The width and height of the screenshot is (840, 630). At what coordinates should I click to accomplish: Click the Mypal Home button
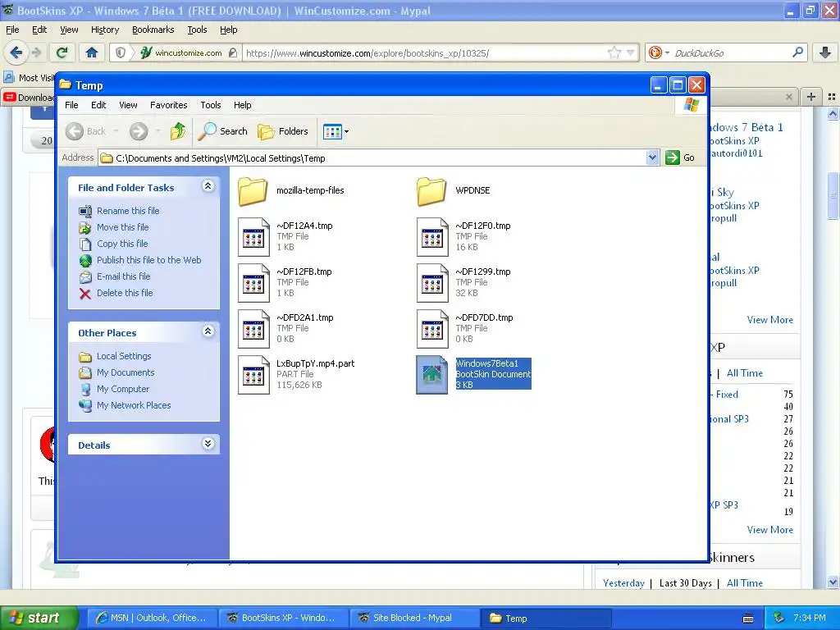(x=92, y=52)
